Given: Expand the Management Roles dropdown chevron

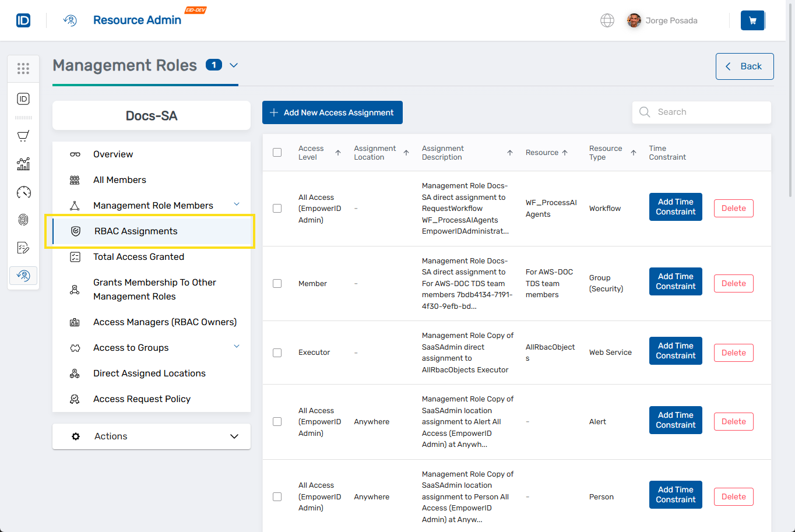Looking at the screenshot, I should pos(234,66).
